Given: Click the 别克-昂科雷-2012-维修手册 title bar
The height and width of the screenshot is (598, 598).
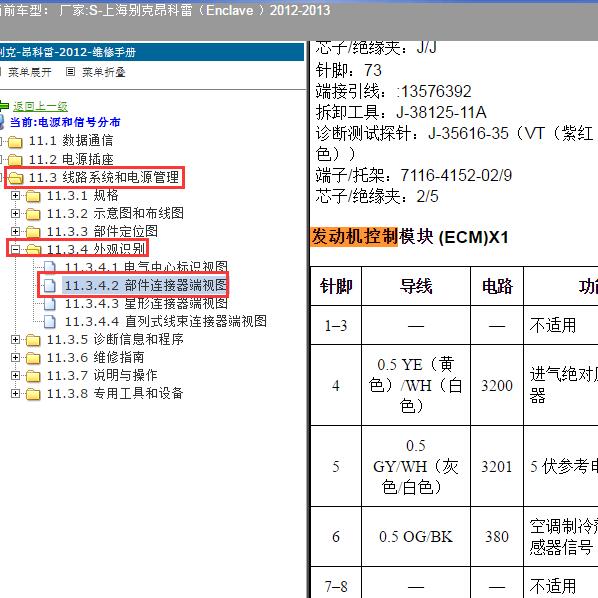Looking at the screenshot, I should tap(152, 52).
